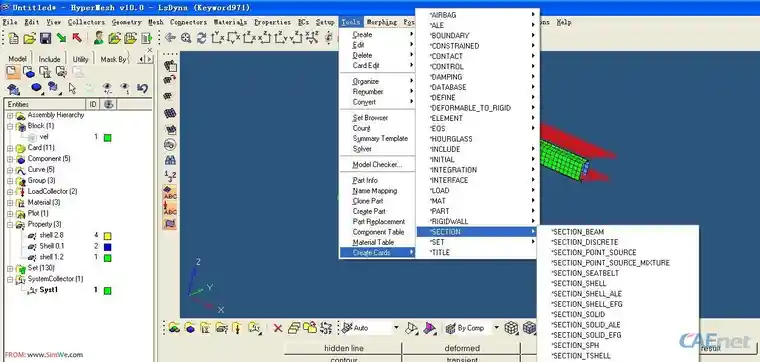
Task: Click the component view icon in browser toolbar
Action: coord(29,72)
